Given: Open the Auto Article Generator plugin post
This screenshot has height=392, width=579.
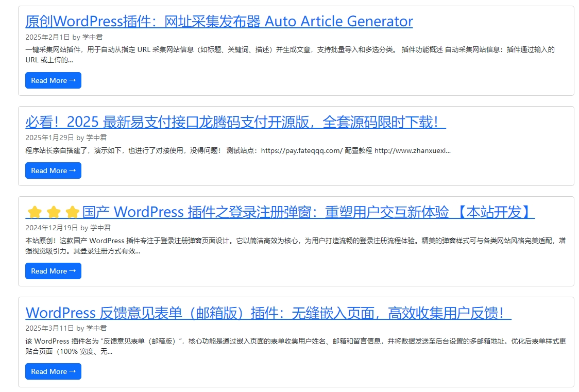Looking at the screenshot, I should point(218,21).
